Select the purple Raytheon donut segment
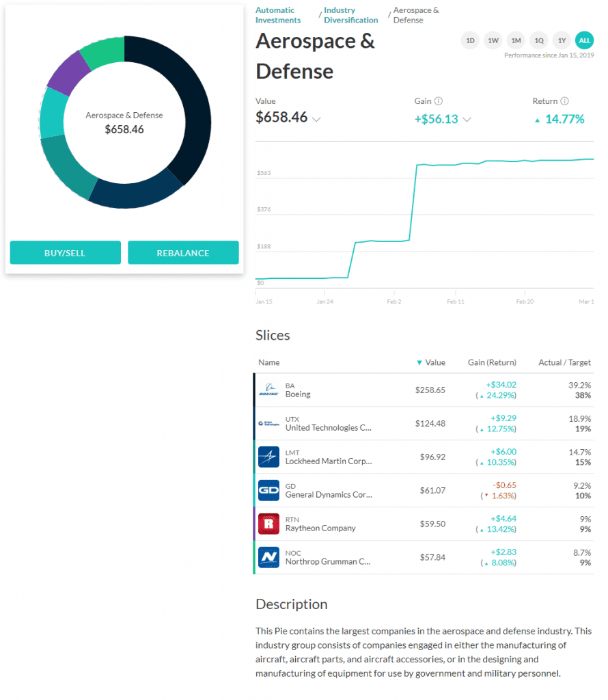 coord(68,74)
